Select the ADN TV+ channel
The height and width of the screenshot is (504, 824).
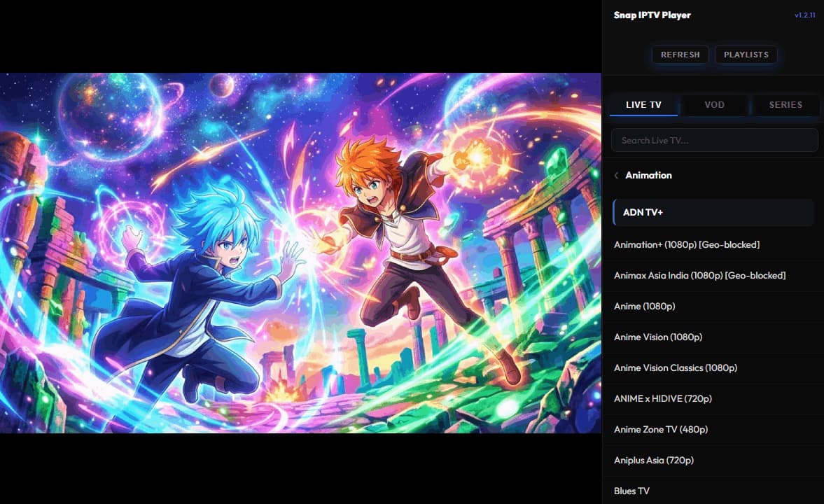[713, 212]
